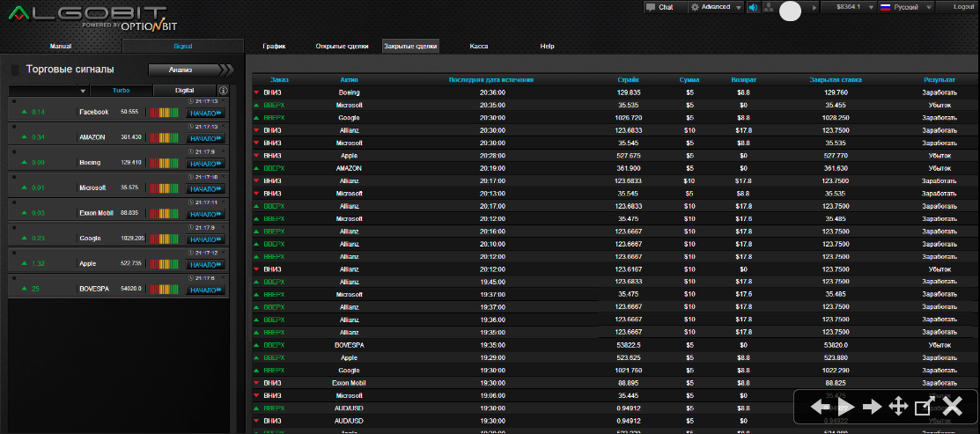Dismiss the Exxon Mobil signal with its X
The height and width of the screenshot is (434, 980).
point(224,202)
